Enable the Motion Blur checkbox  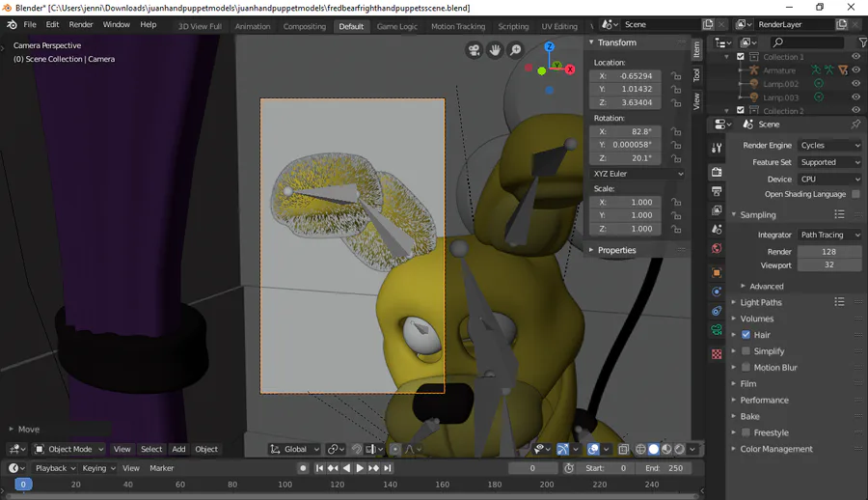(746, 367)
